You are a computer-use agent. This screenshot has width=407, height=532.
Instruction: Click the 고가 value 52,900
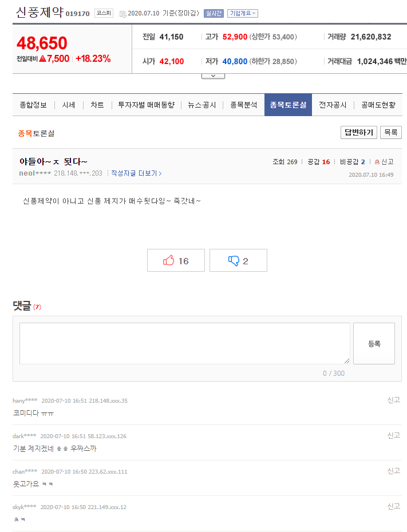coord(235,37)
